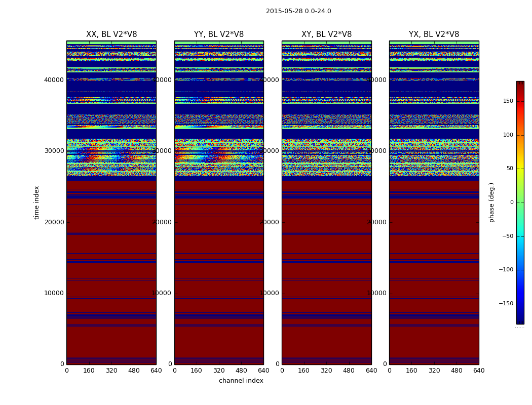The image size is (532, 405).
Task: Click the YX, BL V2*V8 subplot title
Action: pyautogui.click(x=434, y=34)
